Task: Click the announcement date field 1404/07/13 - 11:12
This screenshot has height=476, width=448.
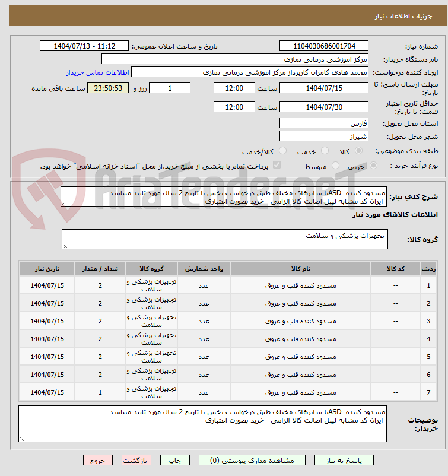Action: [x=84, y=46]
